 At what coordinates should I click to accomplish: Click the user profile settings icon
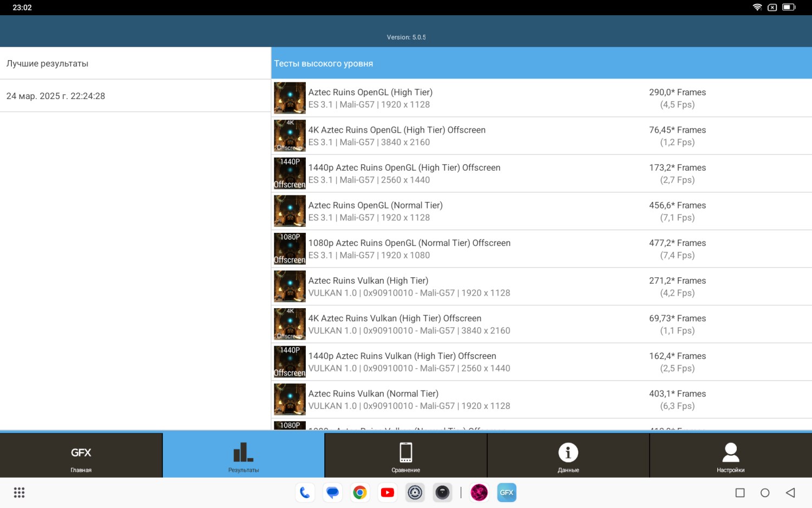pyautogui.click(x=731, y=452)
